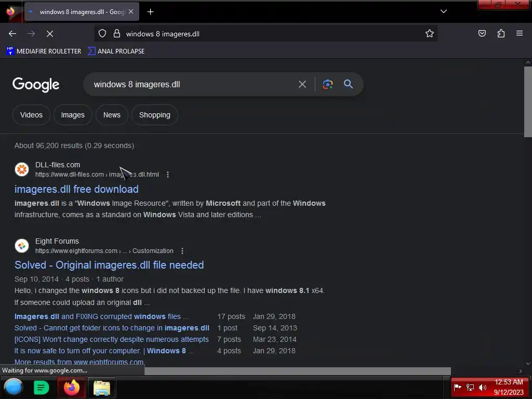
Task: Open the volume speaker tray icon
Action: pyautogui.click(x=483, y=387)
